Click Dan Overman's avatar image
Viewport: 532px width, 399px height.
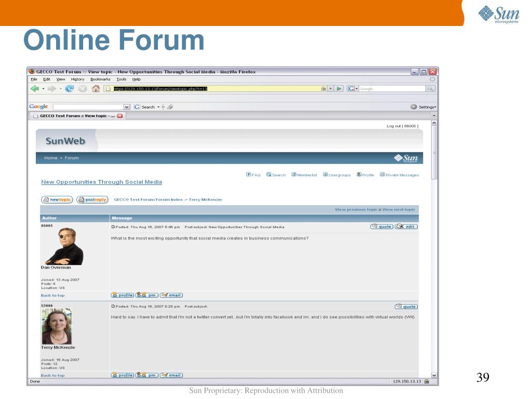click(64, 246)
